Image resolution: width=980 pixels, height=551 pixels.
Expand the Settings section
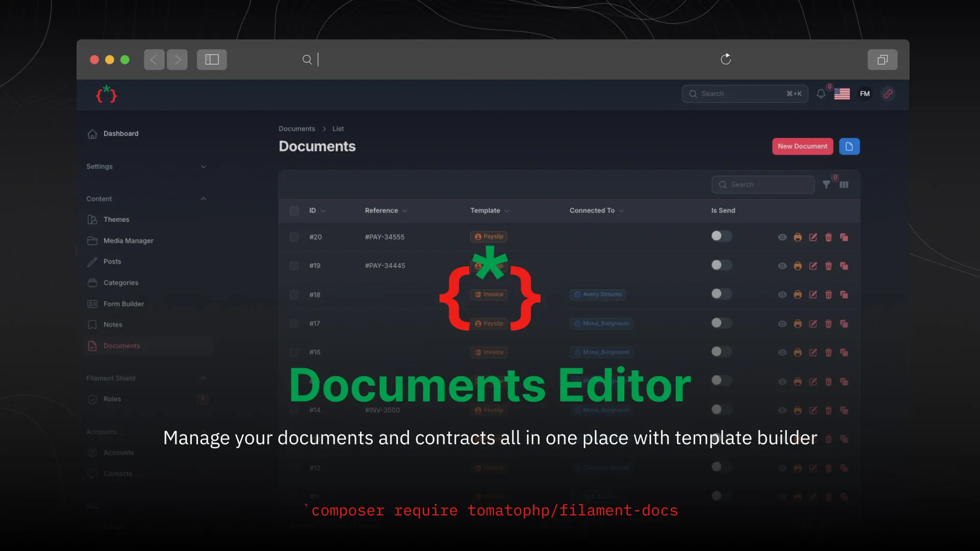pyautogui.click(x=203, y=166)
